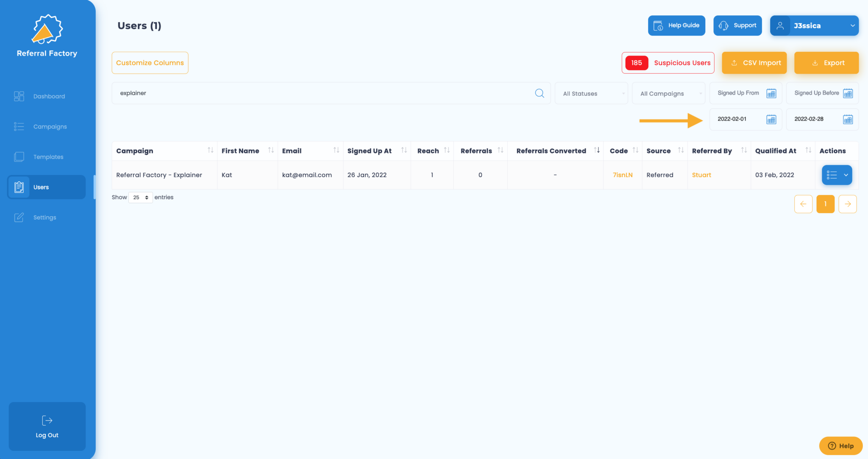The height and width of the screenshot is (459, 868).
Task: Open the All Statuses dropdown
Action: tap(592, 93)
